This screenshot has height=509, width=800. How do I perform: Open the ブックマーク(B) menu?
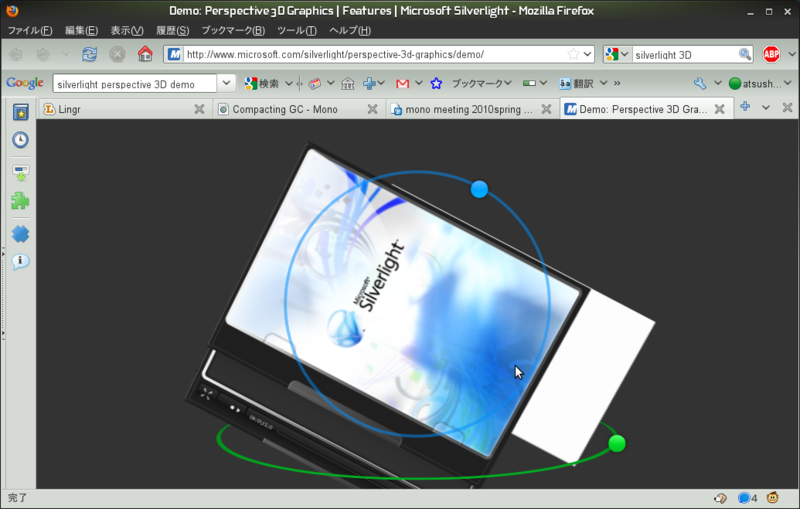[x=233, y=31]
